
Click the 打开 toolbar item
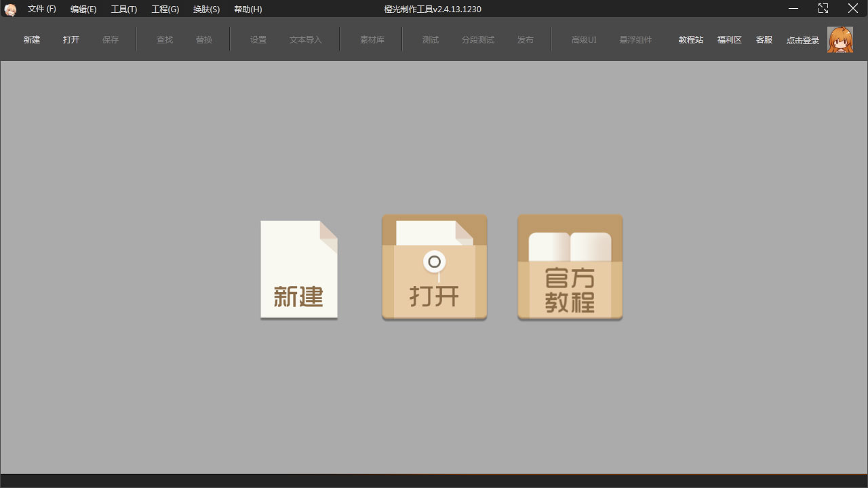(x=71, y=39)
